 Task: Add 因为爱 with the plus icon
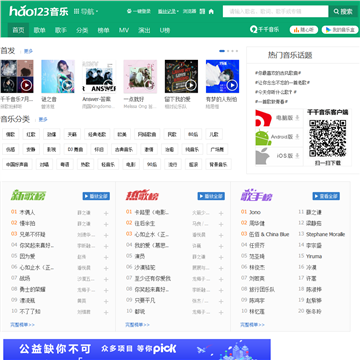click(x=106, y=257)
